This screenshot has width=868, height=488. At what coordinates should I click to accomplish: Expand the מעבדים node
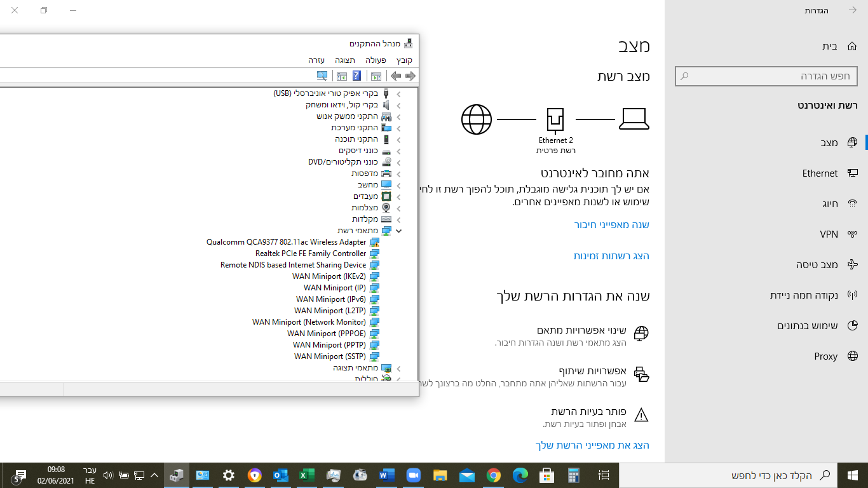coord(399,196)
